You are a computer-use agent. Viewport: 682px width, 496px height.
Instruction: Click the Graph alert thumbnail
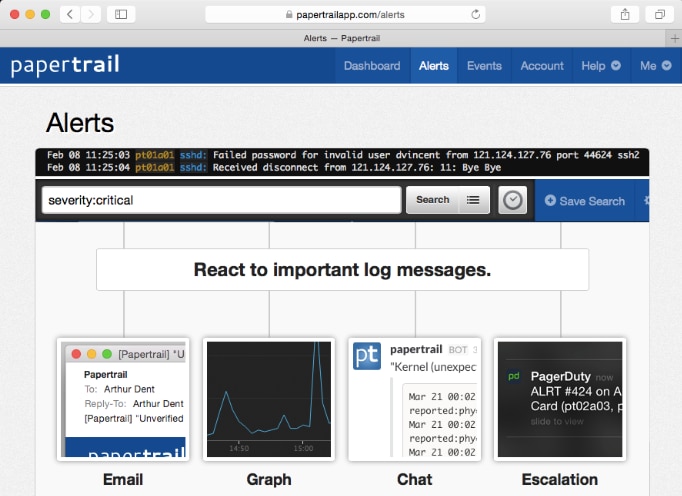[x=269, y=399]
